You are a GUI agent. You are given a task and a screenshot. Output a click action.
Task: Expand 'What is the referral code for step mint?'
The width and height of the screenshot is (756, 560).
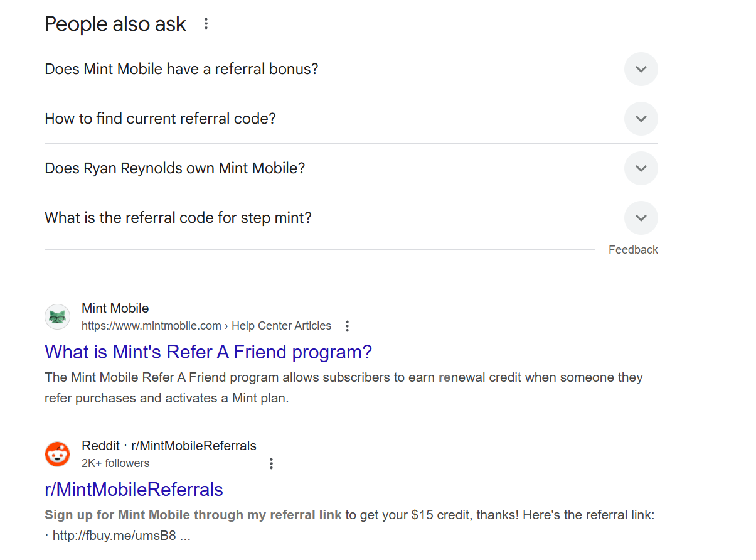coord(641,218)
